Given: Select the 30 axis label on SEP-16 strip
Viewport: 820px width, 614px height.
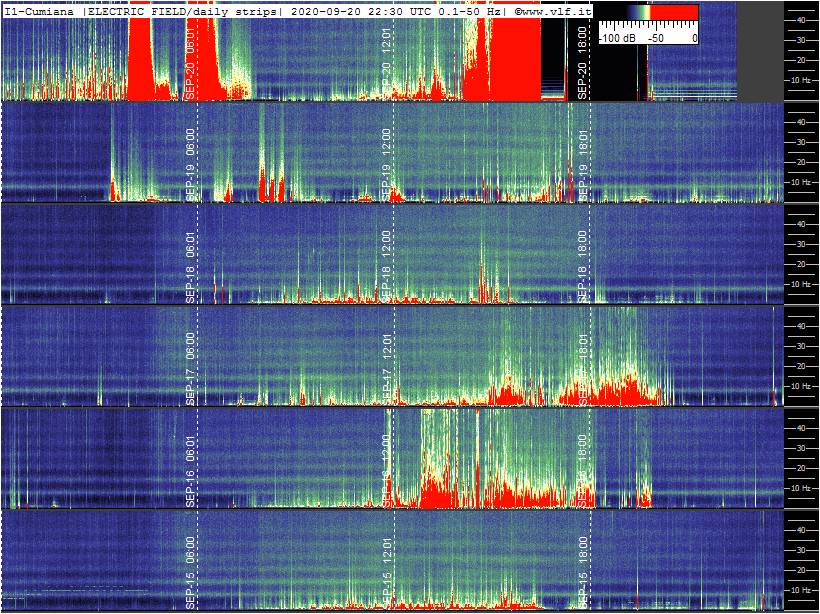Looking at the screenshot, I should 800,448.
